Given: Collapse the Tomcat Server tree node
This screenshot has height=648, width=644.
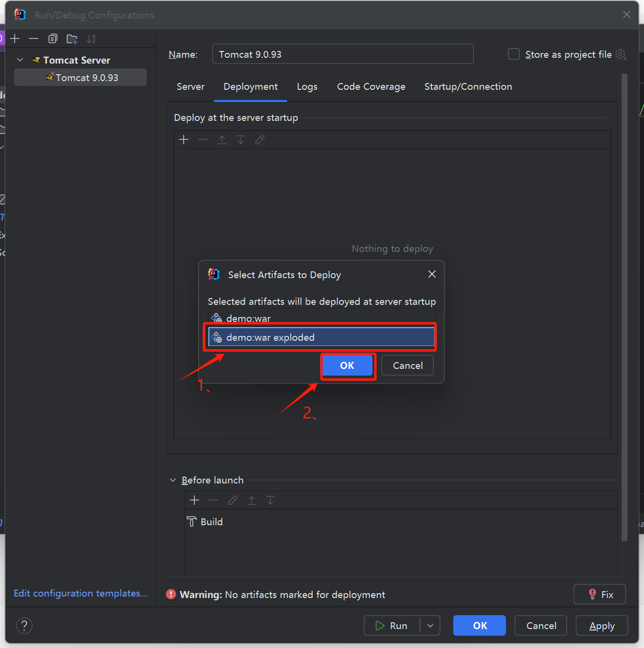Looking at the screenshot, I should coord(20,60).
